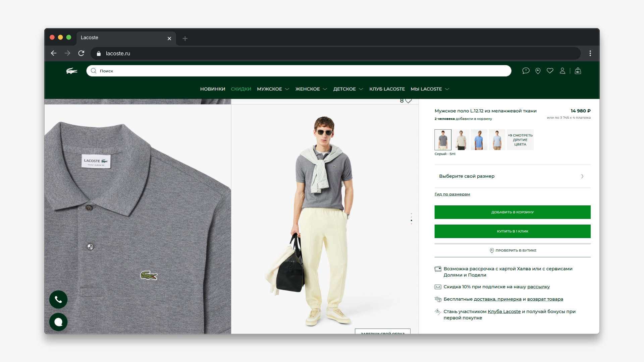Open the доставка, примерка link

point(497,299)
